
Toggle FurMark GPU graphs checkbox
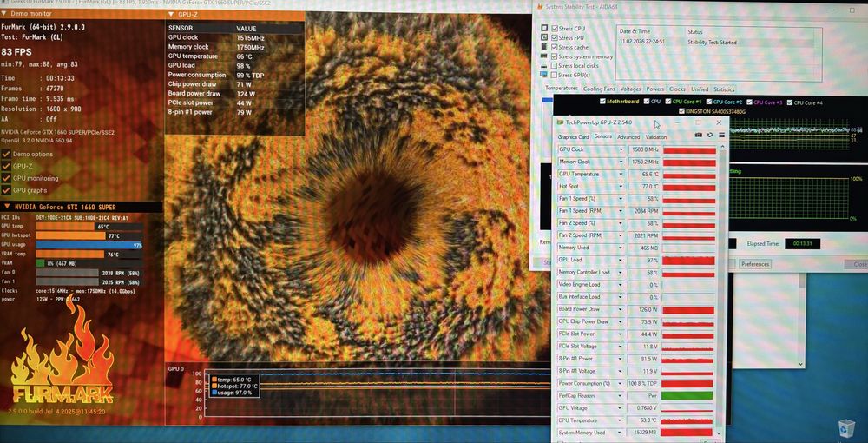tap(6, 190)
